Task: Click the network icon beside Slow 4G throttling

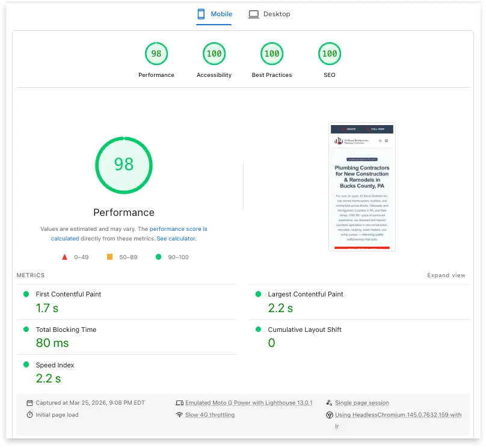Action: [x=179, y=414]
